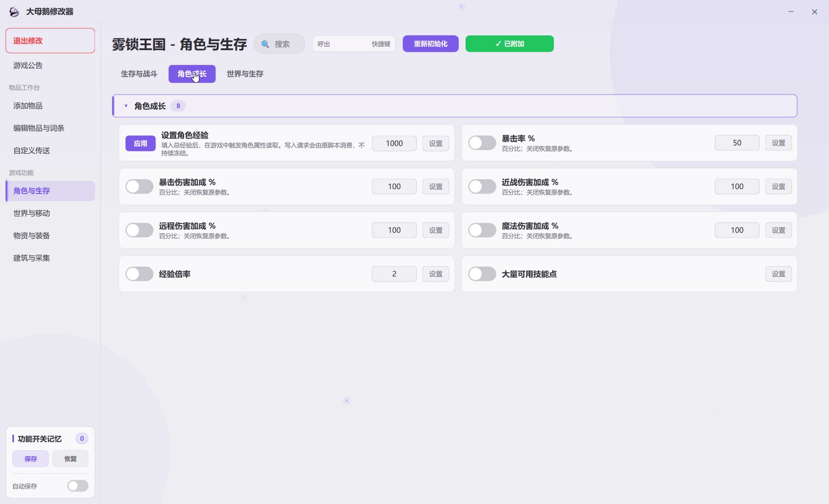Click 保存 under 功能开关记忆
The height and width of the screenshot is (504, 829).
coord(30,459)
